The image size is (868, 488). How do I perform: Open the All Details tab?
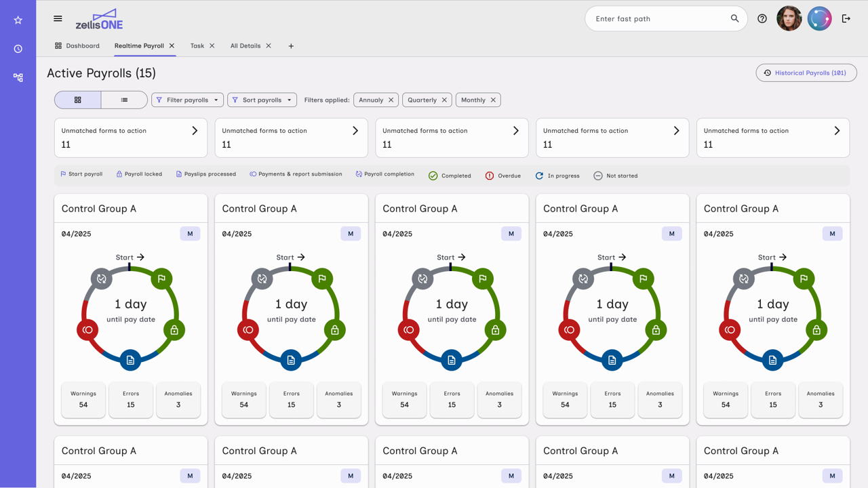click(245, 46)
